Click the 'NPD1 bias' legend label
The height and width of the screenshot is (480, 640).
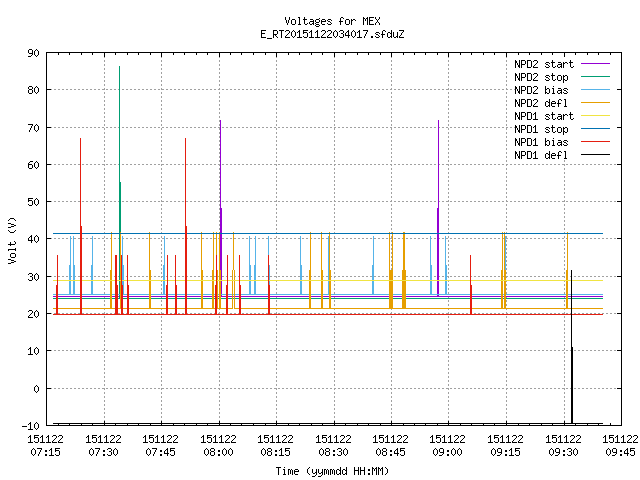pyautogui.click(x=541, y=142)
